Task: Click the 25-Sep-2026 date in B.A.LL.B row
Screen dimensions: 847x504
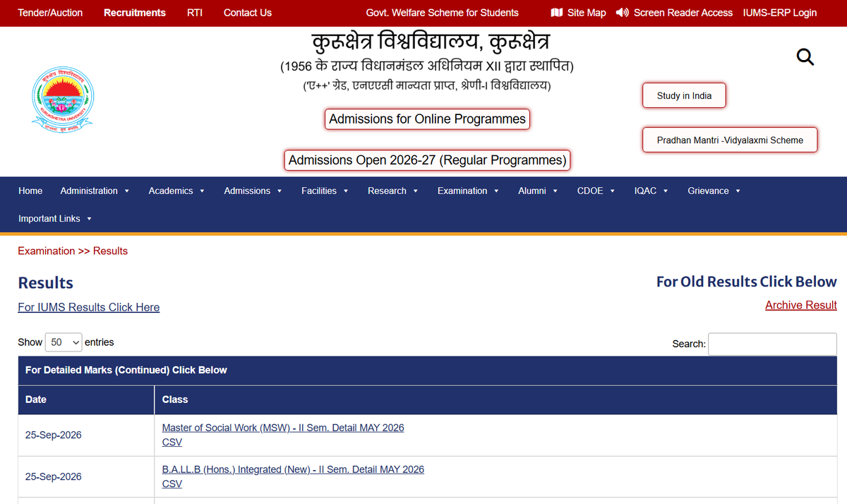Action: coord(53,476)
